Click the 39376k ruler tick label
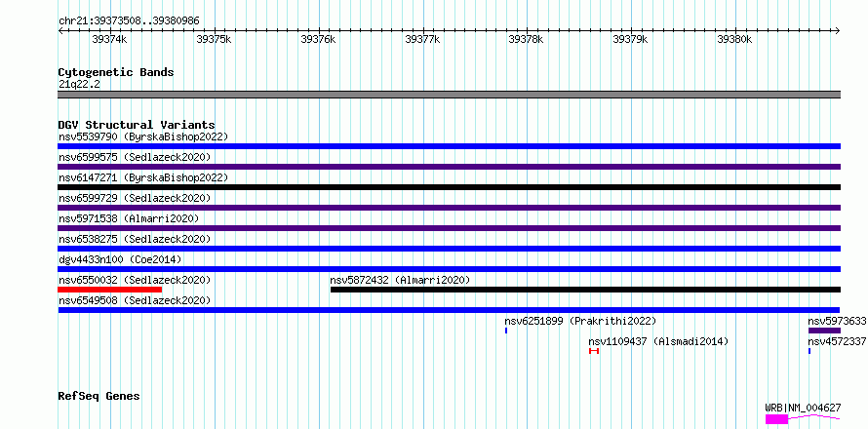The height and width of the screenshot is (429, 868). (318, 39)
